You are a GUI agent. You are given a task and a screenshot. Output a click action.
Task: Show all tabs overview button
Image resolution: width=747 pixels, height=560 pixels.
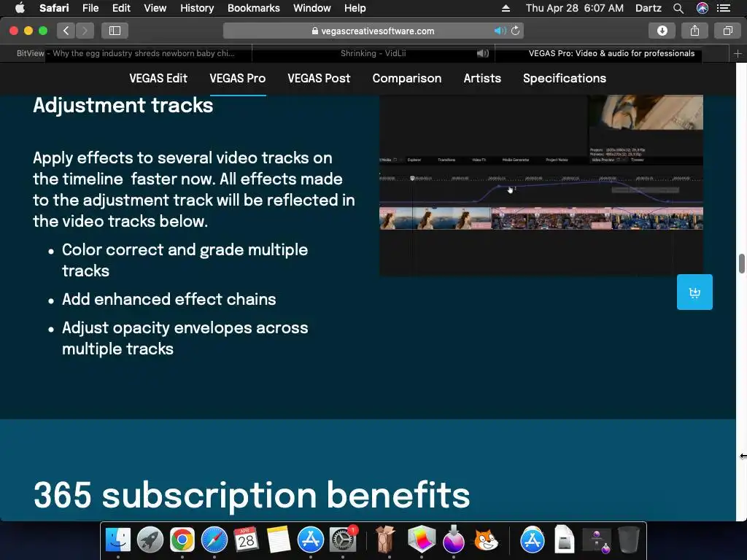point(727,31)
